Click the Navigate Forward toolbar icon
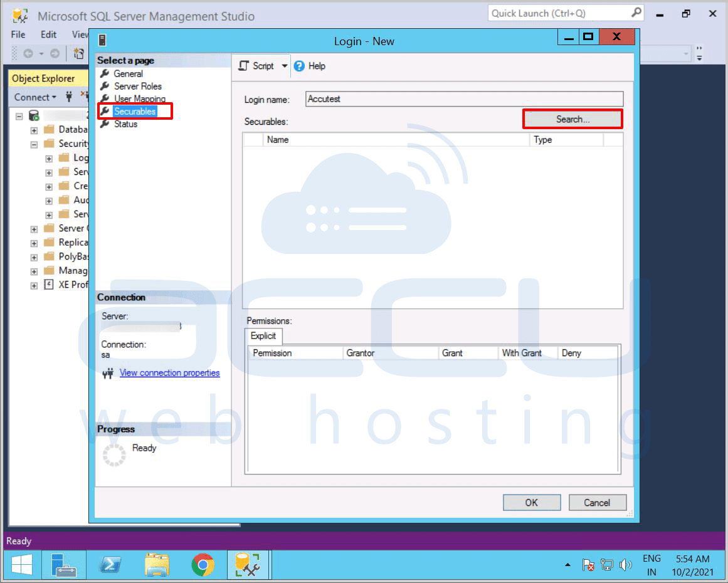 click(x=55, y=54)
